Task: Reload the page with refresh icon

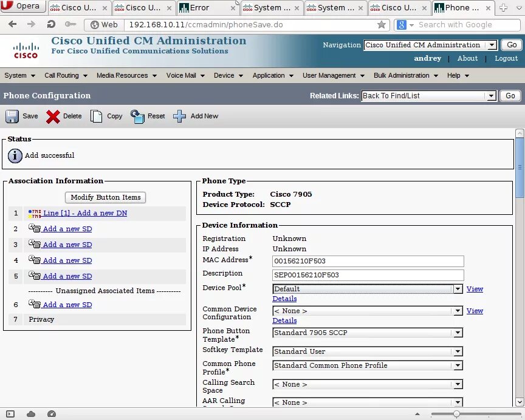Action: 51,24
